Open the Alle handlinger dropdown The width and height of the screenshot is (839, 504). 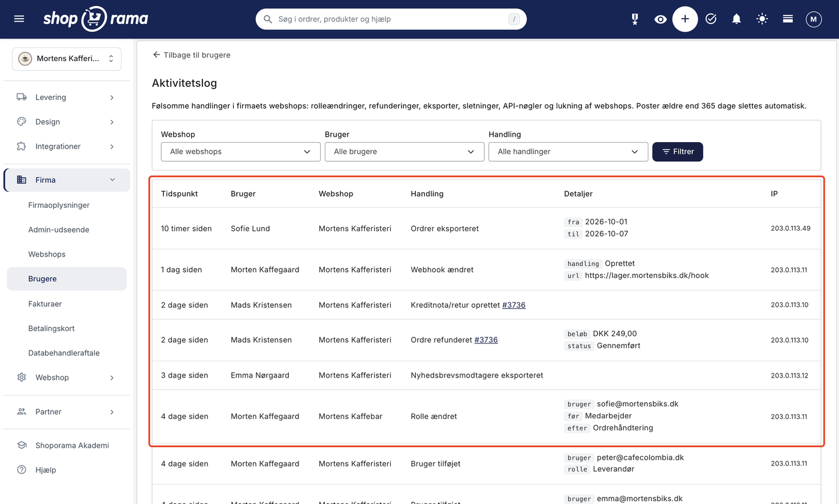pyautogui.click(x=568, y=152)
